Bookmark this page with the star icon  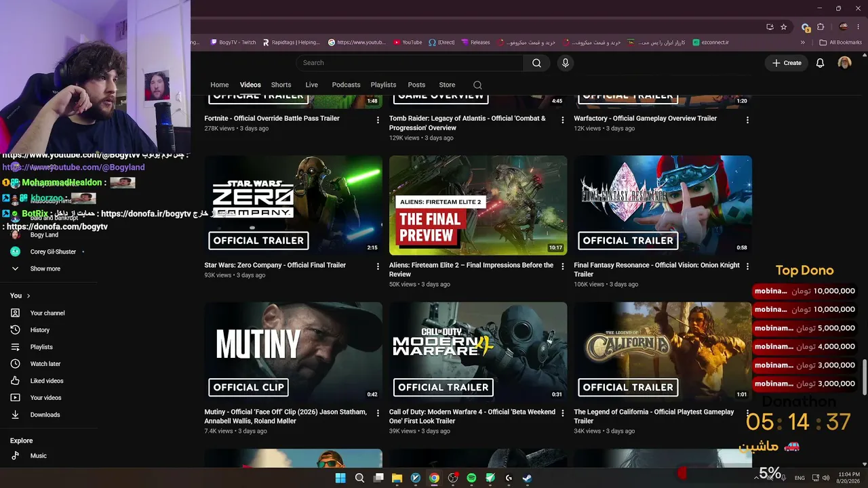[x=784, y=27]
